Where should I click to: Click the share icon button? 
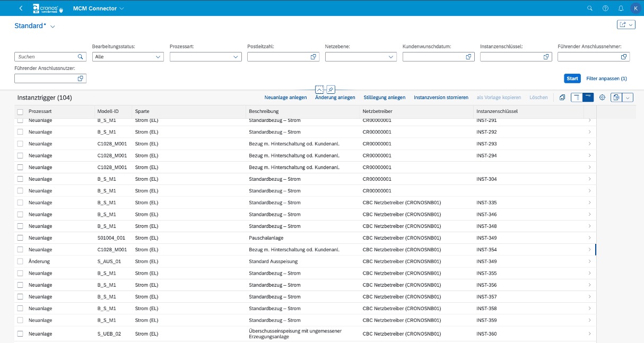point(623,24)
